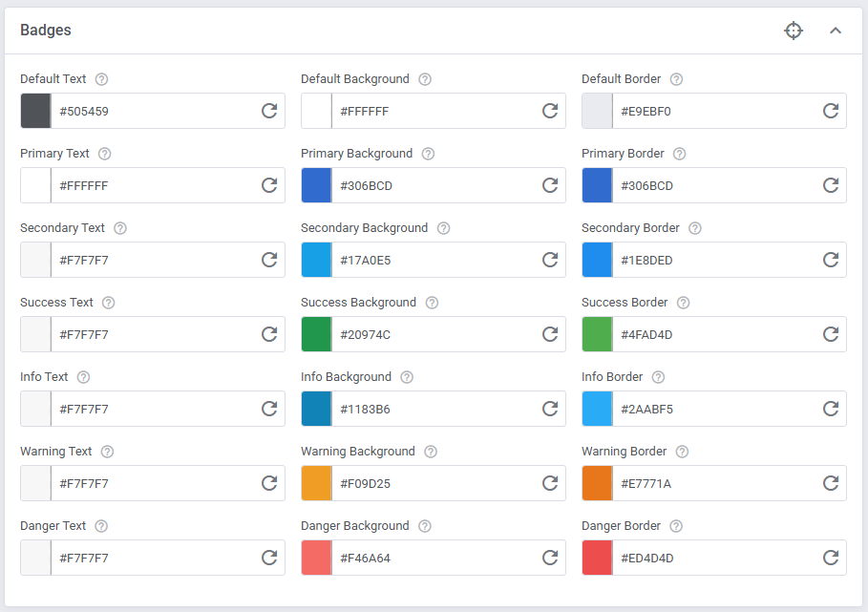Viewport: 868px width, 612px height.
Task: Open help for Default Text
Action: tap(101, 79)
